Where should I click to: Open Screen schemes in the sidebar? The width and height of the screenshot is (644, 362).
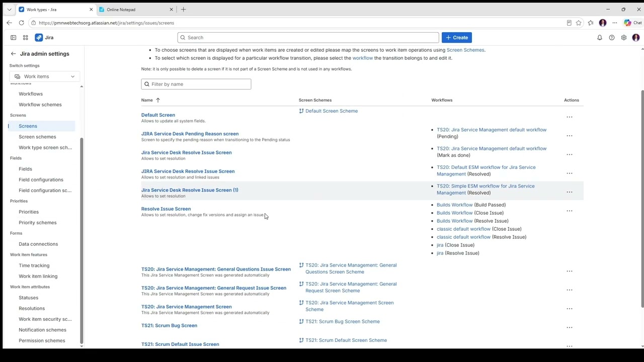[x=37, y=137]
